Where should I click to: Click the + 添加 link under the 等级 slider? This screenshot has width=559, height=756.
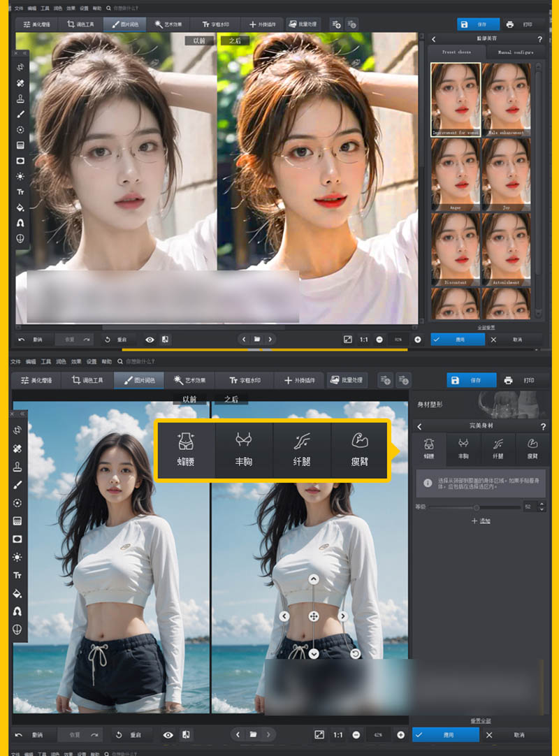tap(481, 521)
